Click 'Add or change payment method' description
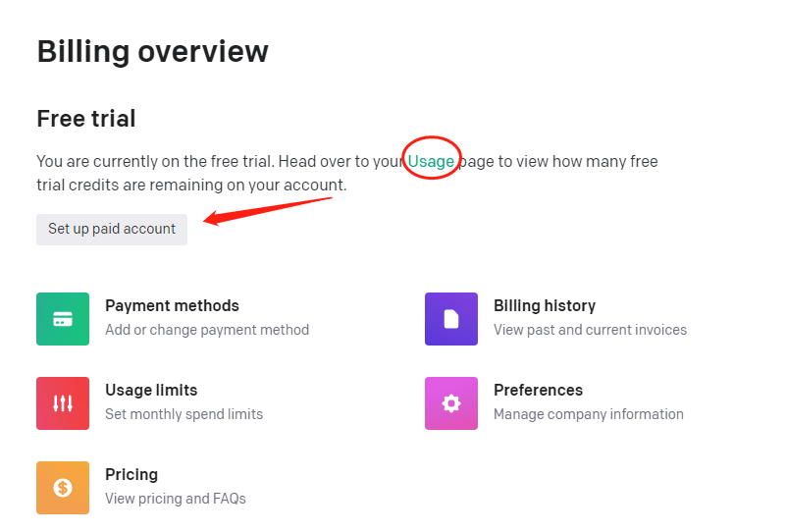 [x=207, y=330]
